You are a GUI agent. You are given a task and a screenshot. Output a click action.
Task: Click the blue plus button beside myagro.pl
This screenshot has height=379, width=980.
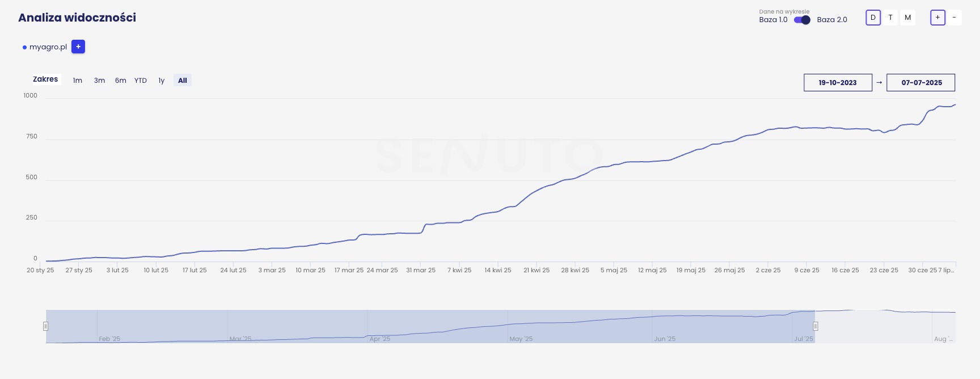(78, 47)
